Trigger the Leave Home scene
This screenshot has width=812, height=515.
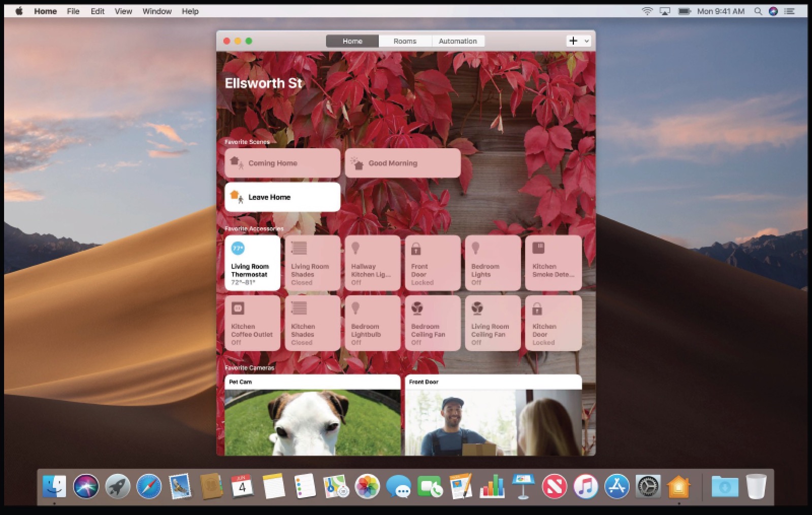pyautogui.click(x=282, y=197)
